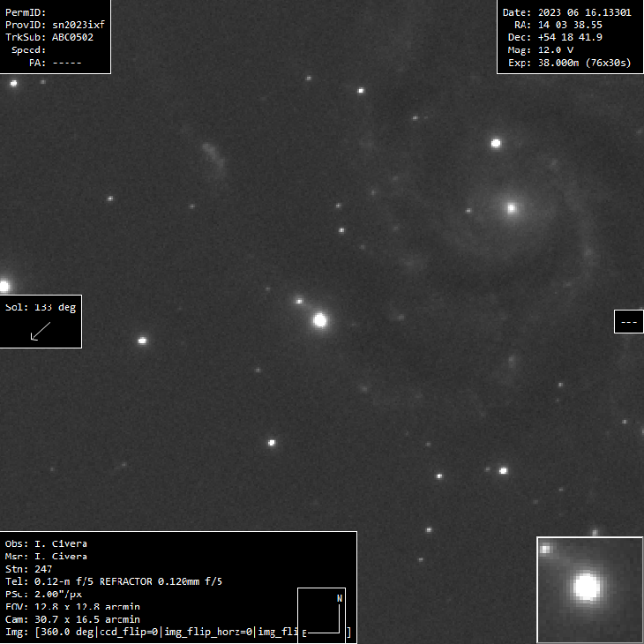
Task: Click the solar direction arrow icon
Action: pos(41,331)
